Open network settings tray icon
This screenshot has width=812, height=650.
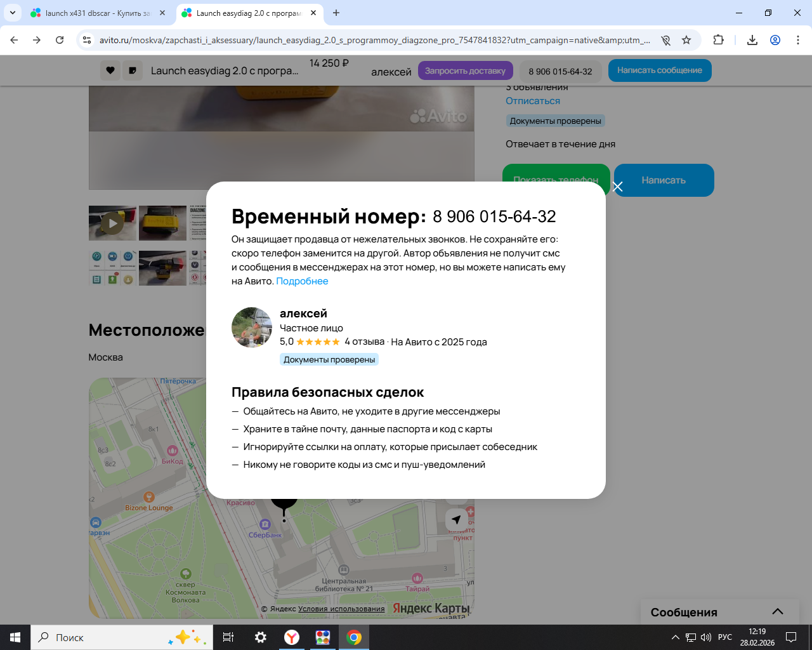coord(691,637)
